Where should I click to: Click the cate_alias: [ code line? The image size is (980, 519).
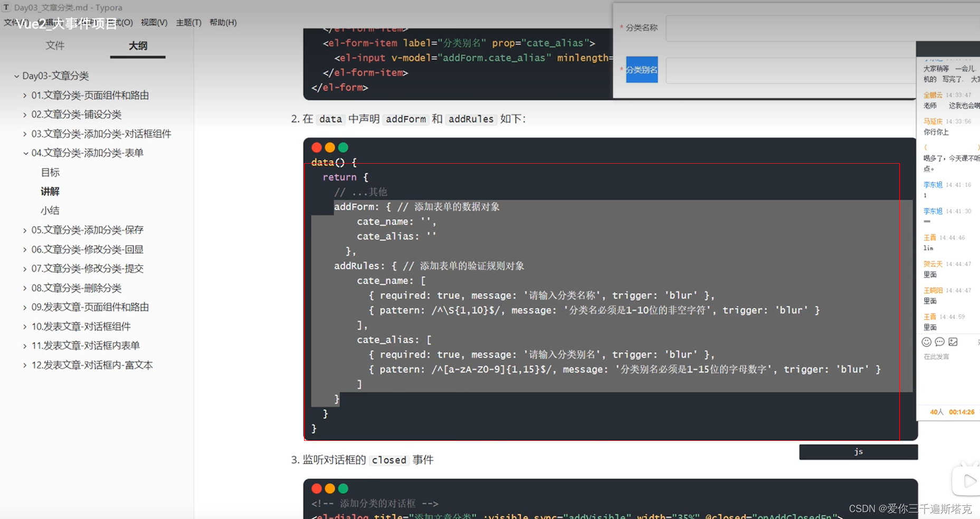coord(394,340)
